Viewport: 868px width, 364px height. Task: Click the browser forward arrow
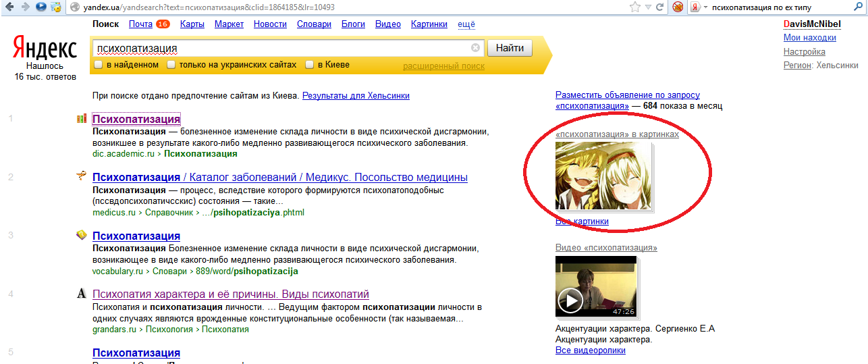[24, 7]
